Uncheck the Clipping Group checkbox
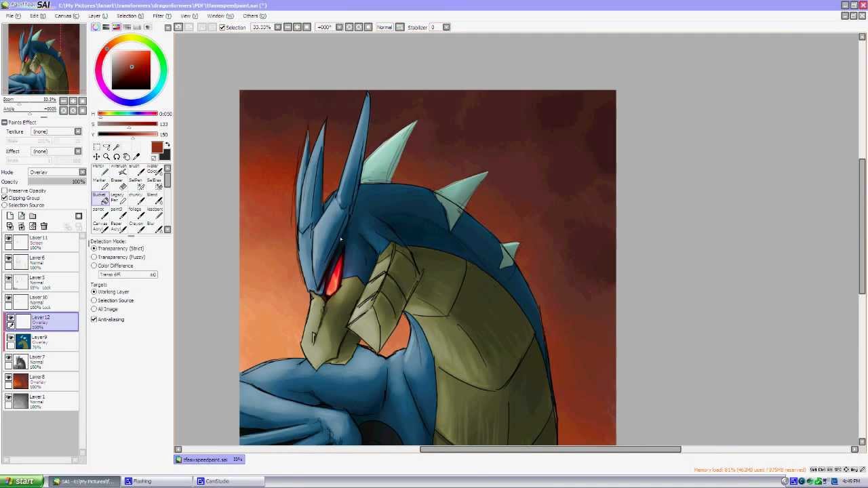This screenshot has width=868, height=488. [5, 198]
